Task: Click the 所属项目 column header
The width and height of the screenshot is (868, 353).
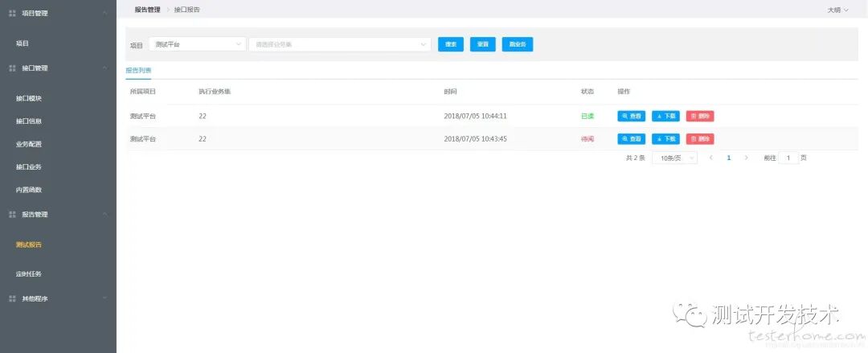Action: tap(143, 92)
